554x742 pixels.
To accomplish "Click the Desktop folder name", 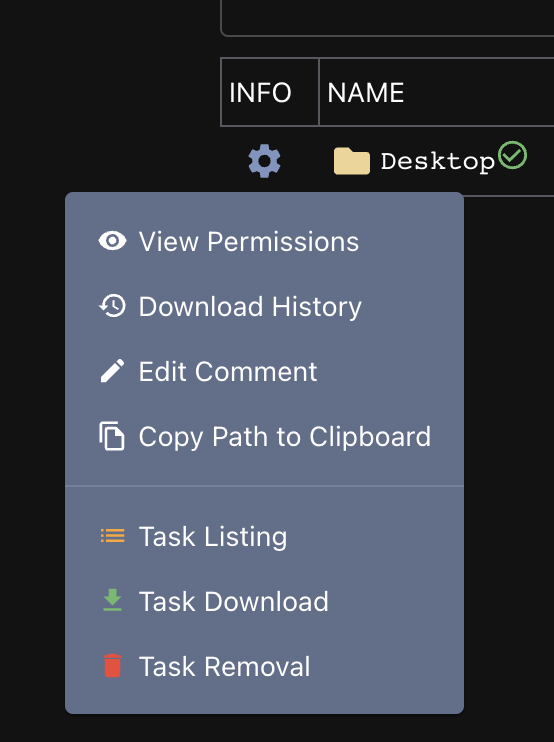I will (438, 162).
